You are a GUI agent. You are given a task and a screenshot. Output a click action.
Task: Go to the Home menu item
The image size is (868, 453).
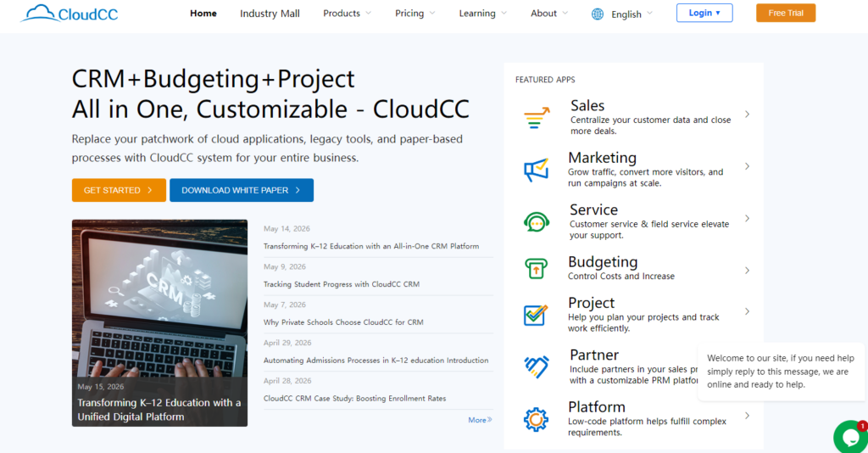click(x=203, y=14)
